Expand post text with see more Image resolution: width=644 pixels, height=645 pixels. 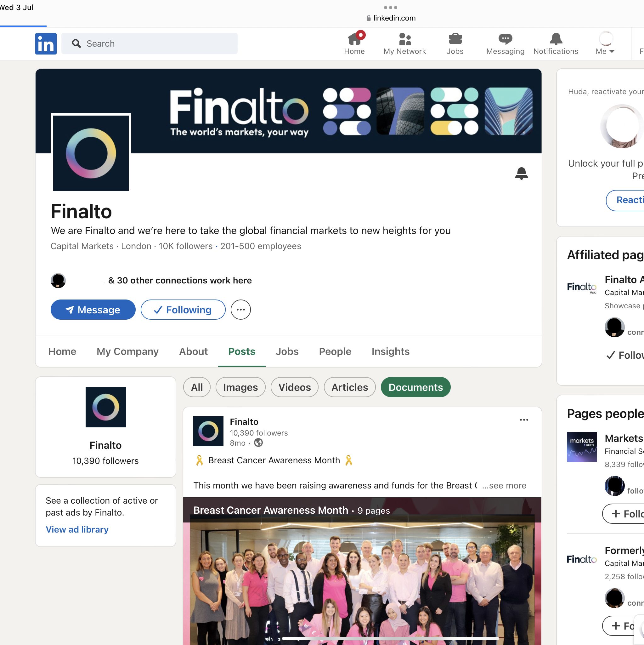click(507, 485)
